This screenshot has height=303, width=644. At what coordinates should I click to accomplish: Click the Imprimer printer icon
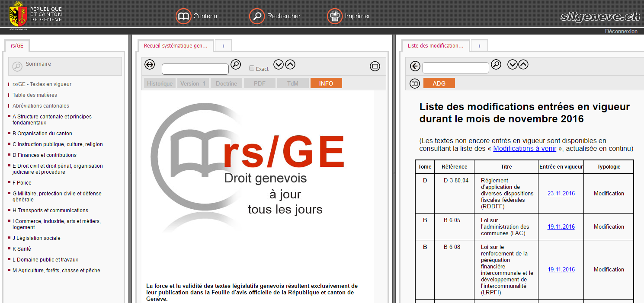coord(335,16)
